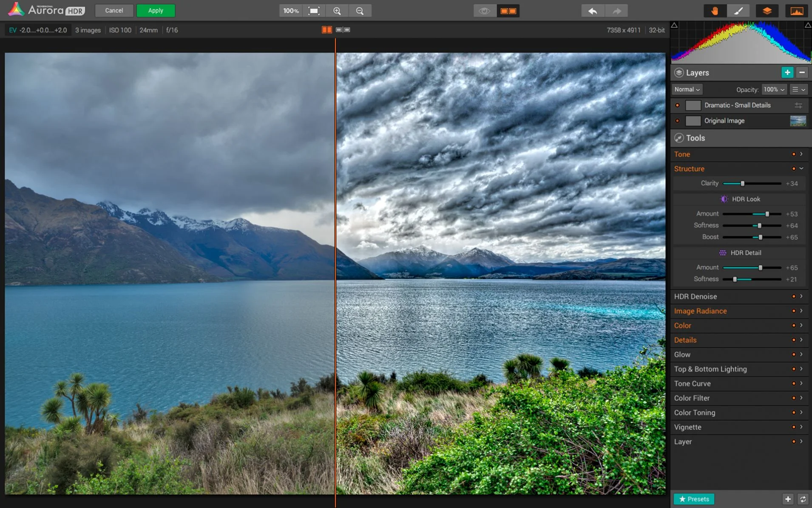Toggle the Tone panel orange dot
812x508 pixels.
(x=793, y=154)
